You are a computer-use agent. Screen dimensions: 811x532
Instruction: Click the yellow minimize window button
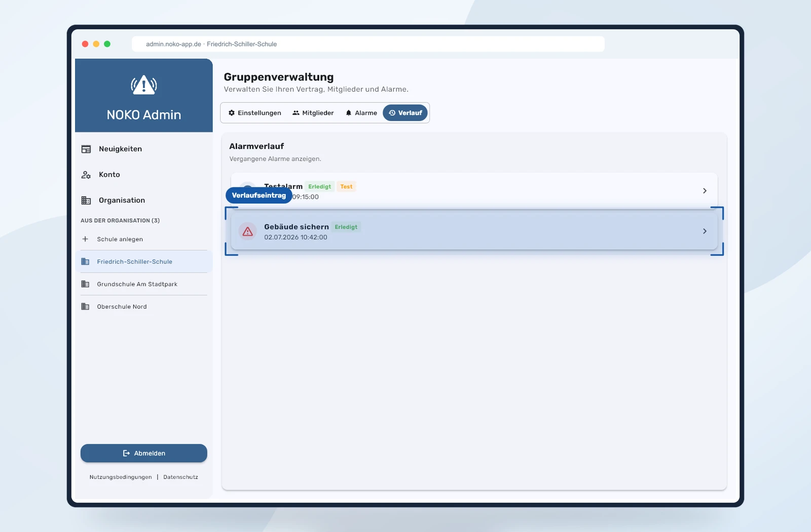click(96, 44)
